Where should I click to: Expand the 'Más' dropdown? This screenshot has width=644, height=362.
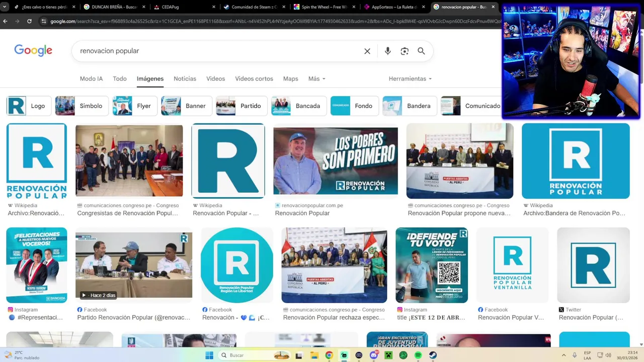(317, 79)
